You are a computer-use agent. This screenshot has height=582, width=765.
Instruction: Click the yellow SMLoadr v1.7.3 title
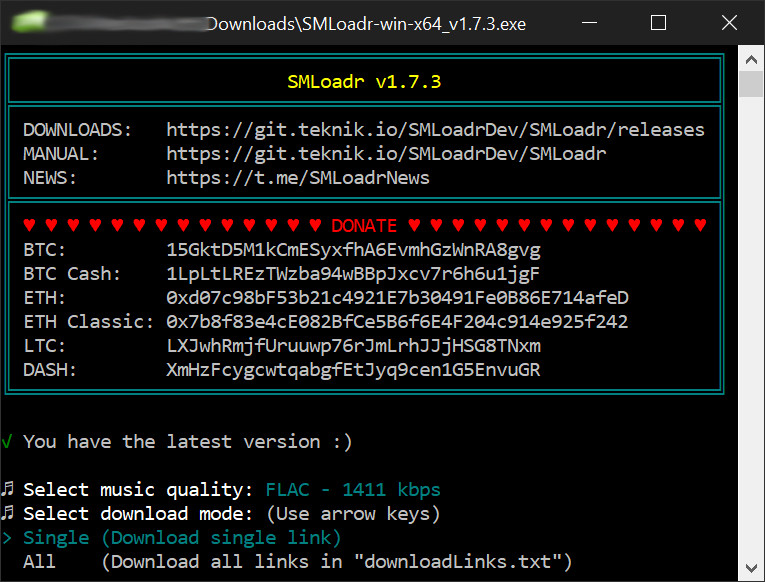(x=364, y=81)
